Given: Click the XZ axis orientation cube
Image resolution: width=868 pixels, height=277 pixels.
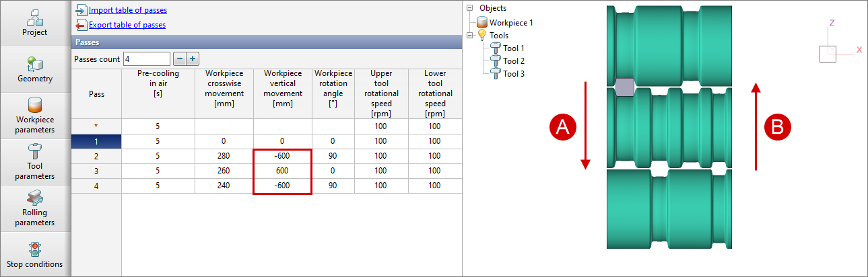Looking at the screenshot, I should (x=828, y=54).
